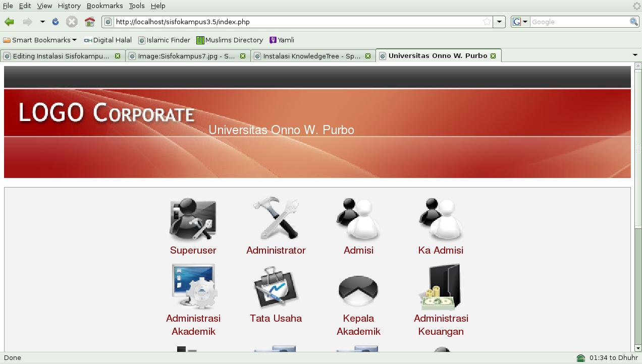The height and width of the screenshot is (364, 642).
Task: Open the Digital Halal bookmark
Action: pyautogui.click(x=108, y=40)
